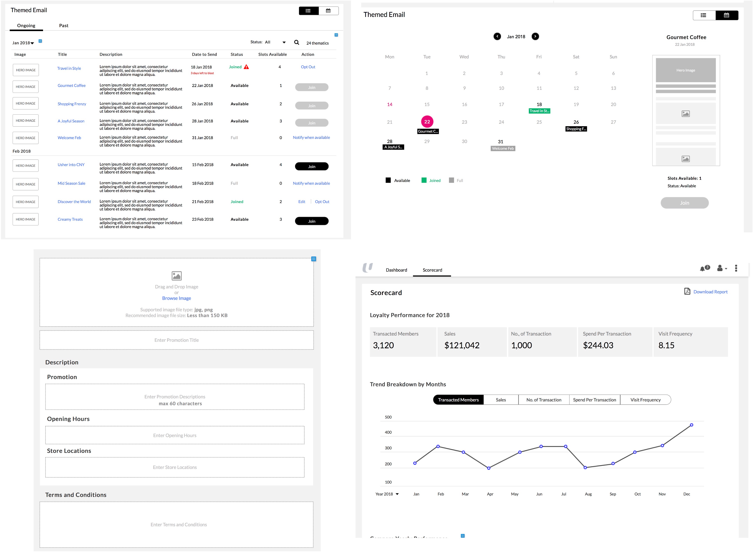
Task: Expand the Jan 2018 month dropdown
Action: click(23, 43)
